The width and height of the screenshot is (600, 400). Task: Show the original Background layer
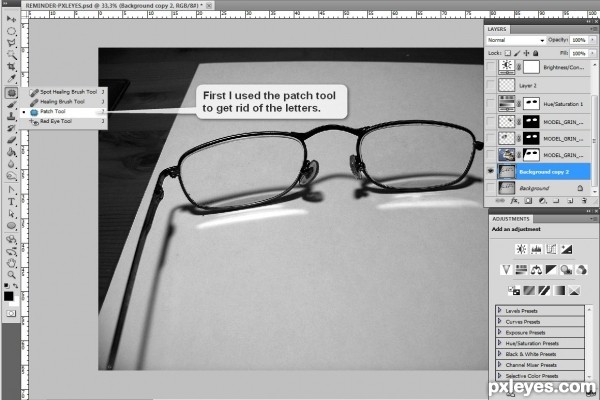click(491, 188)
